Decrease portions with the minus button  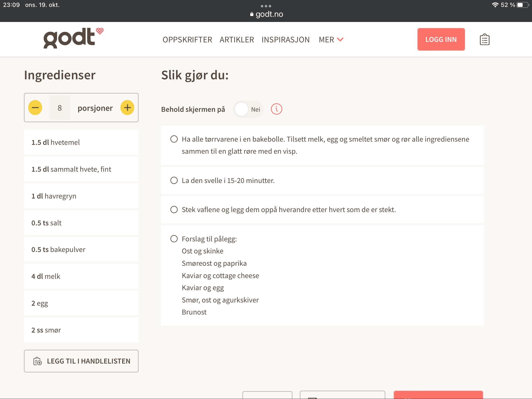click(x=35, y=108)
